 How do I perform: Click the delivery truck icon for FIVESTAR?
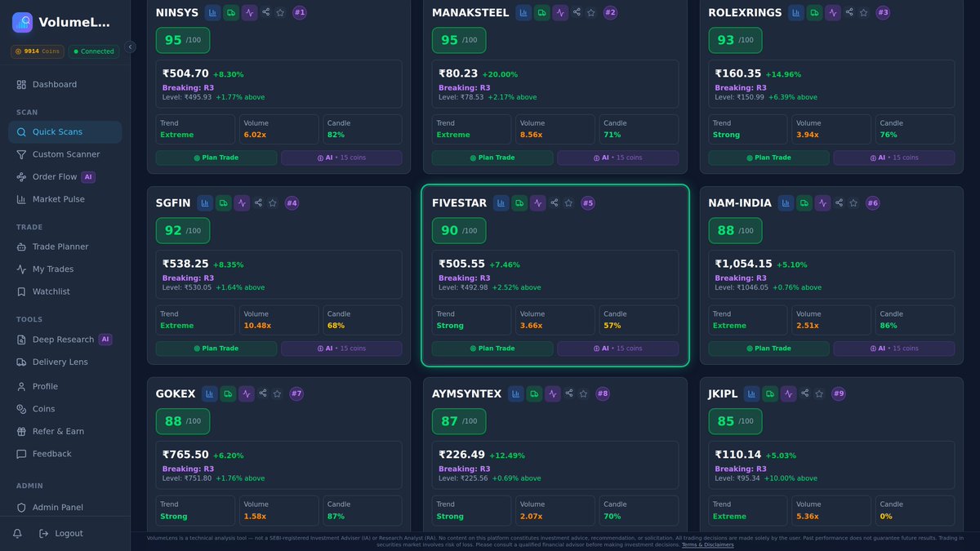pyautogui.click(x=519, y=203)
